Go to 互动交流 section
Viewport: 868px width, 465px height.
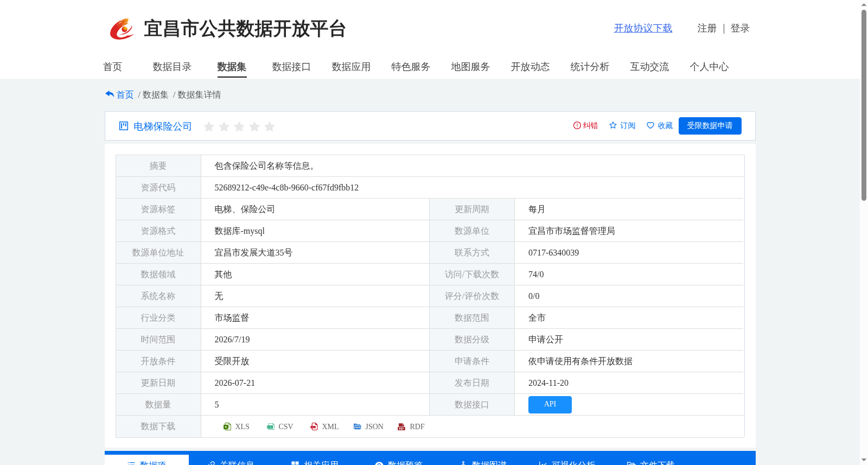pyautogui.click(x=649, y=67)
